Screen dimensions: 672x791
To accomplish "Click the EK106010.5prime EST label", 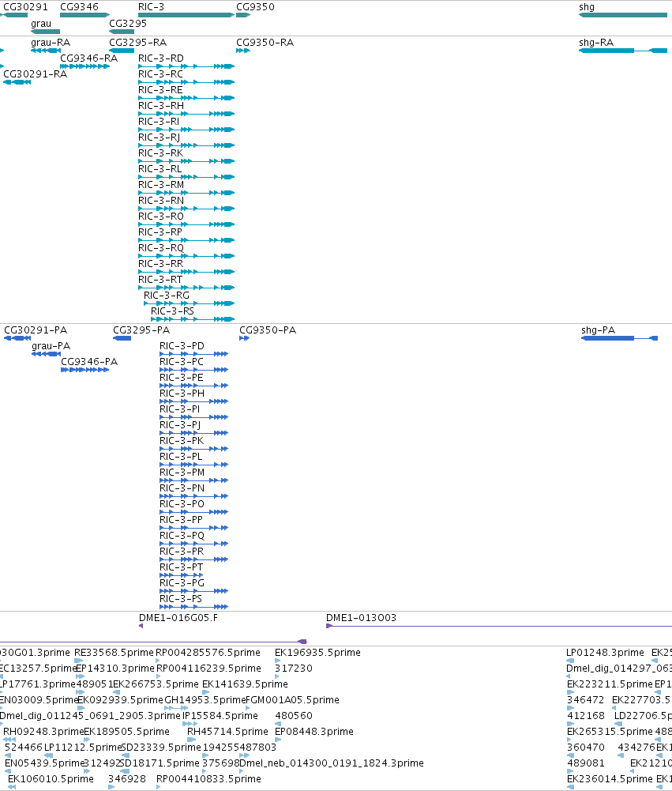I will click(x=51, y=779).
